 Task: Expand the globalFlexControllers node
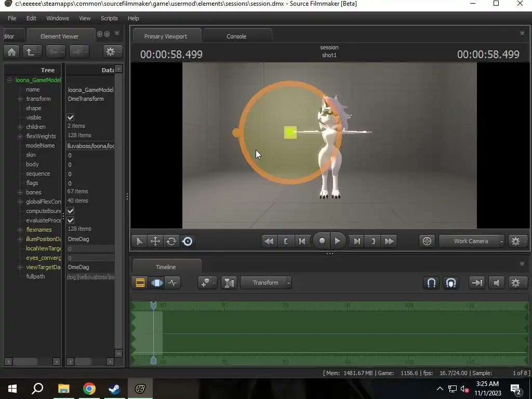pyautogui.click(x=20, y=202)
